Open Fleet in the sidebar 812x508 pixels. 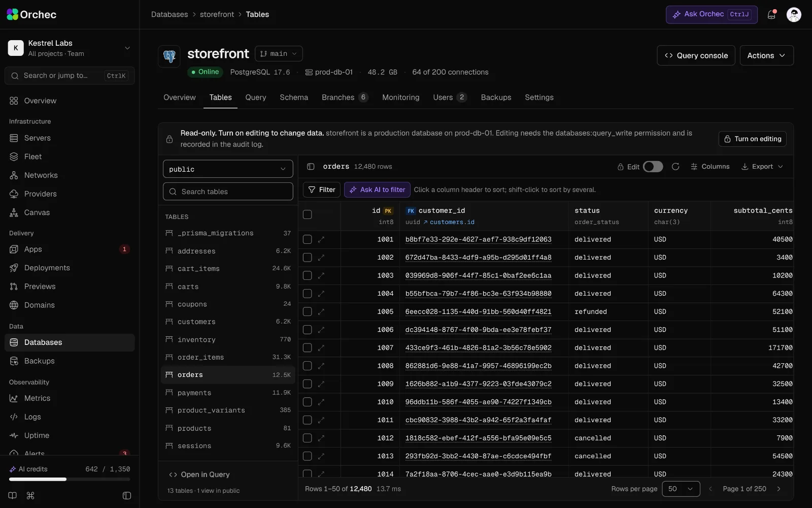click(x=70, y=156)
